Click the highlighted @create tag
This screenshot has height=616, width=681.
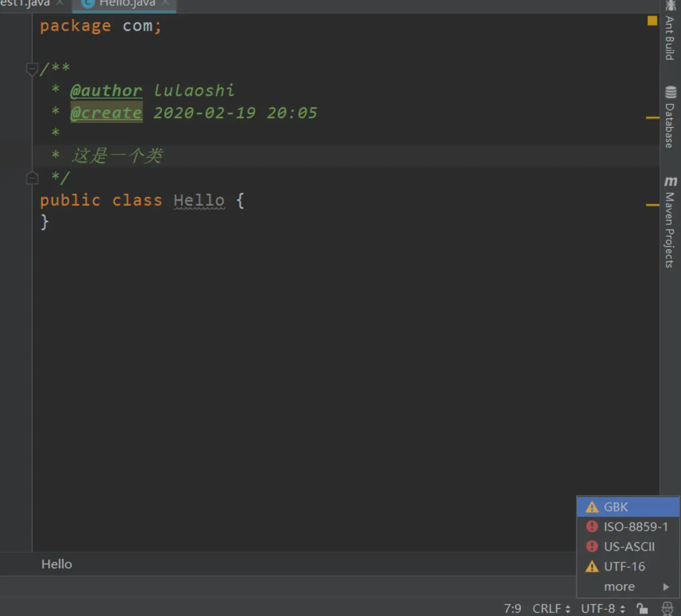pyautogui.click(x=106, y=113)
